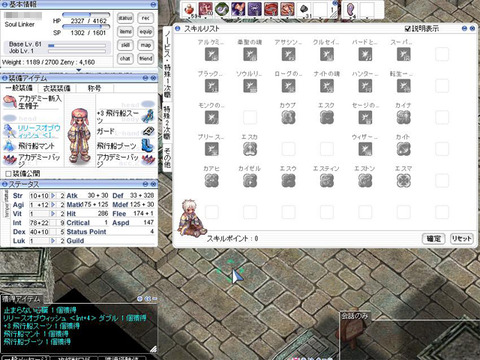Click the status button
Screen dimensions: 480x360
[125, 18]
